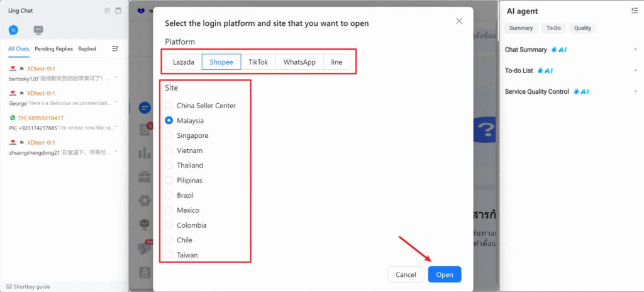This screenshot has width=644, height=292.
Task: Choose the TikTok platform tab
Action: 258,62
